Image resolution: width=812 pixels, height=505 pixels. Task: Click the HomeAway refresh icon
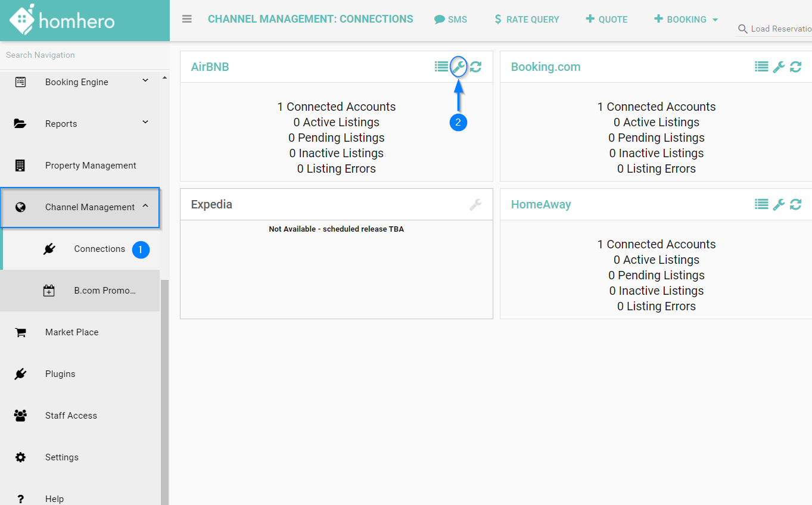(795, 204)
